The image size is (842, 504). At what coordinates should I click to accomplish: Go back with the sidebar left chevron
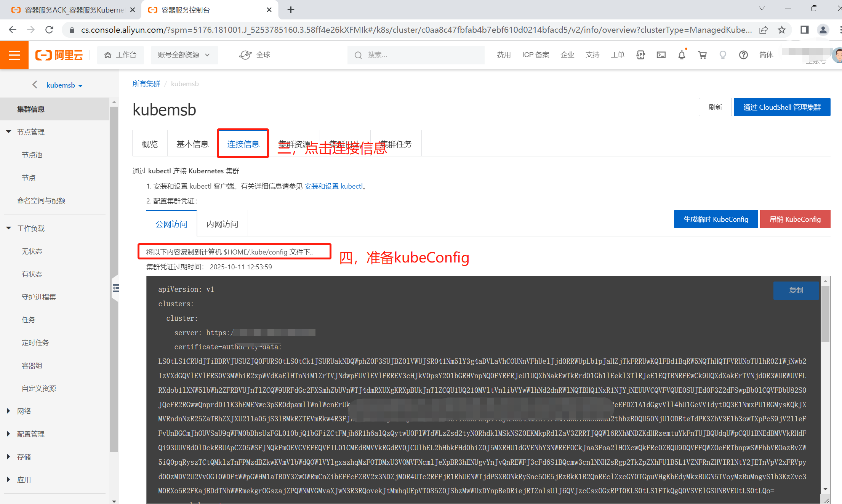point(35,85)
